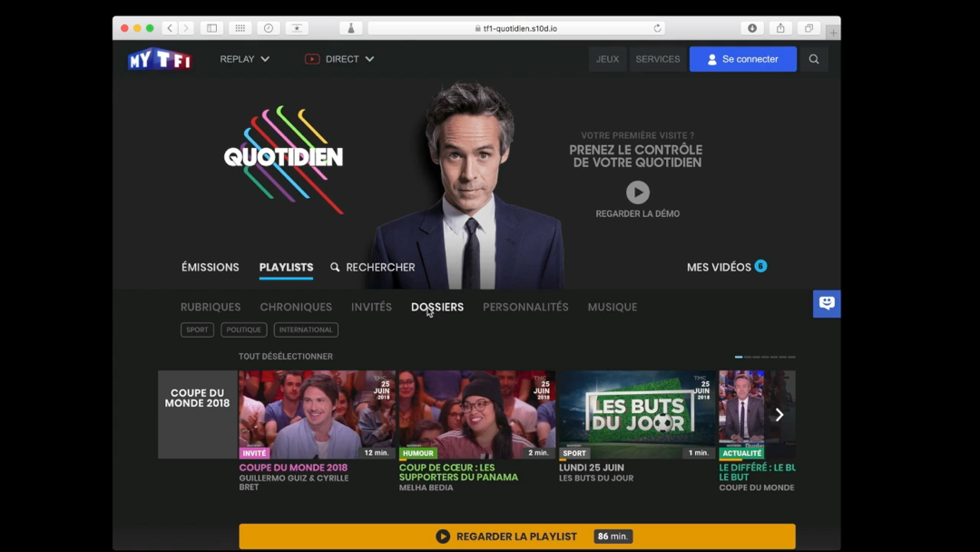Click the Coupe du Monde 2018 pink title

coord(293,468)
